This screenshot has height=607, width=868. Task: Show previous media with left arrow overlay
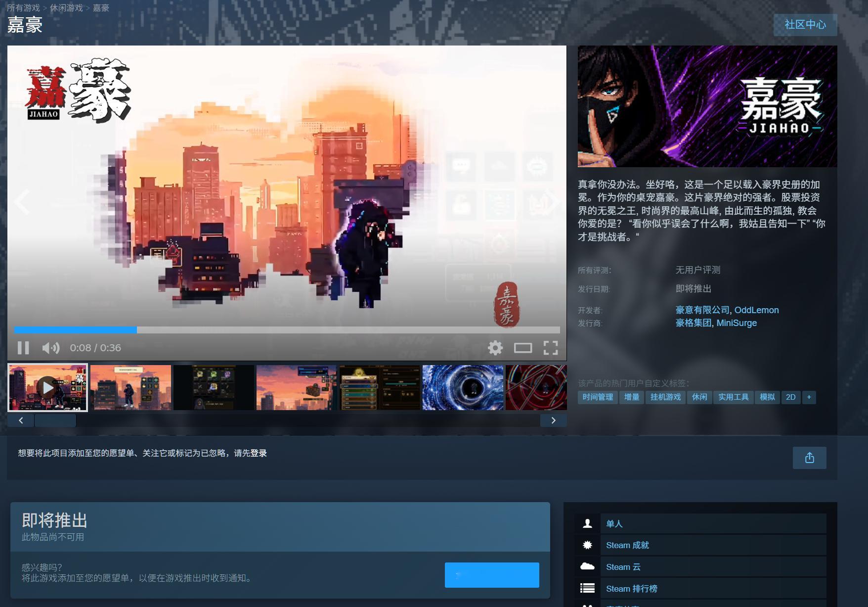pos(22,202)
